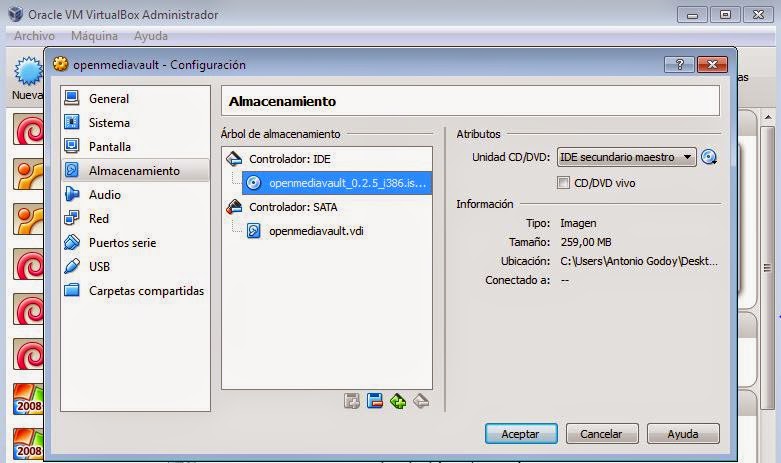Open the General settings category
The image size is (781, 463).
click(134, 99)
